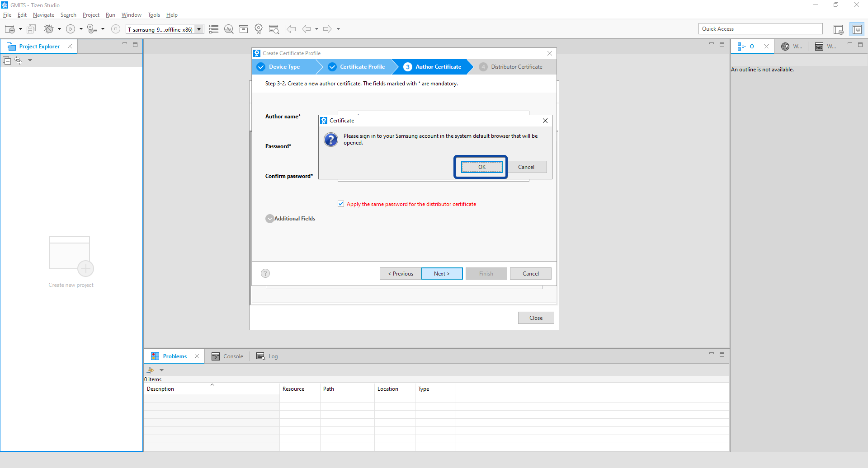The width and height of the screenshot is (868, 468).
Task: Click the Open Perspective icon
Action: click(838, 29)
